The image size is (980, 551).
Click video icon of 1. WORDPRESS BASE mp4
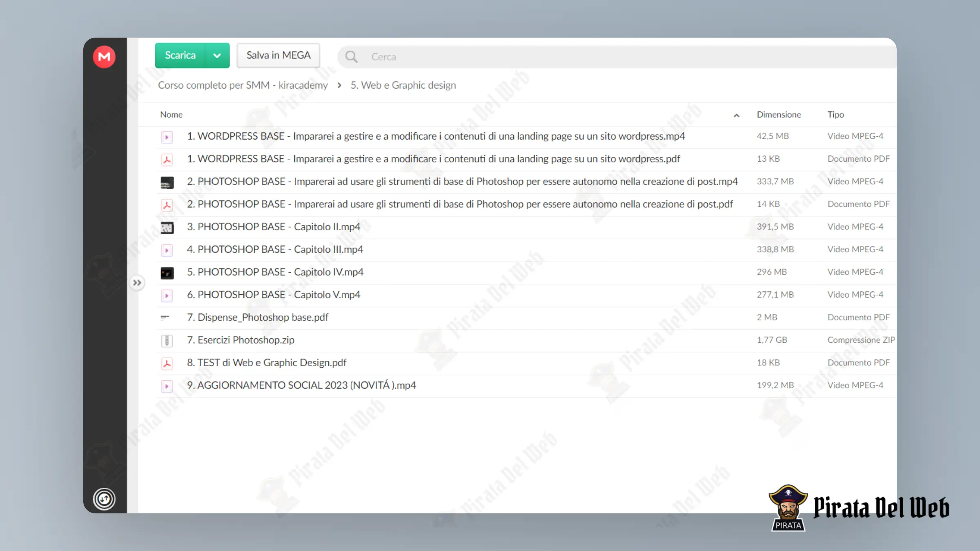(x=167, y=137)
